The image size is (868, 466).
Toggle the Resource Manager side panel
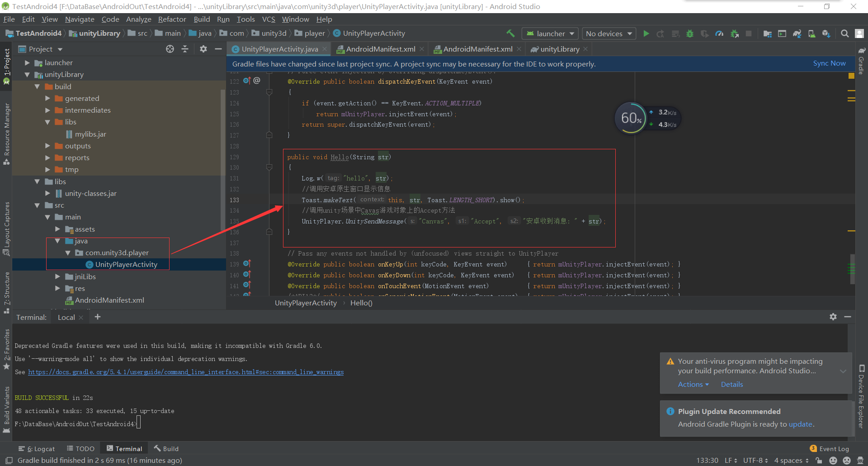click(6, 134)
